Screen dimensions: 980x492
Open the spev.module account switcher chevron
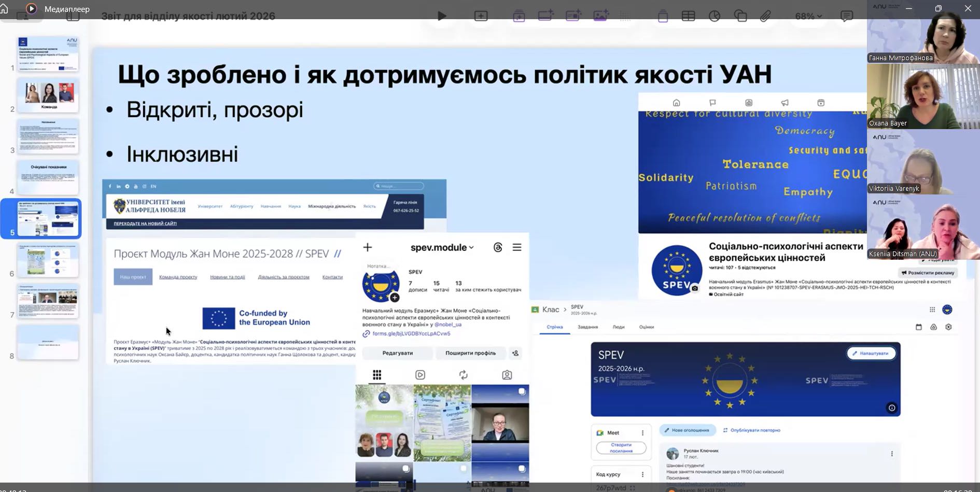471,247
